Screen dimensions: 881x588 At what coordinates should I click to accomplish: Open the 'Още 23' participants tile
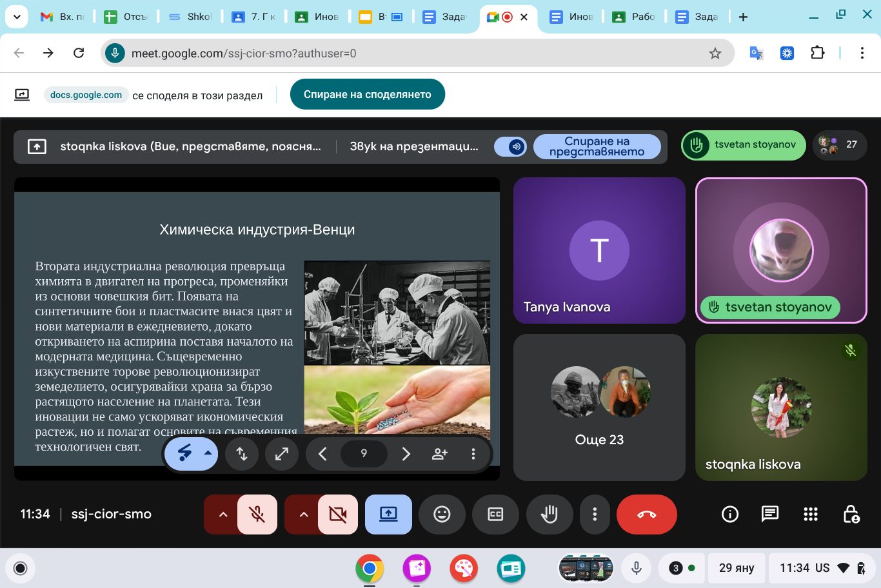pyautogui.click(x=599, y=407)
